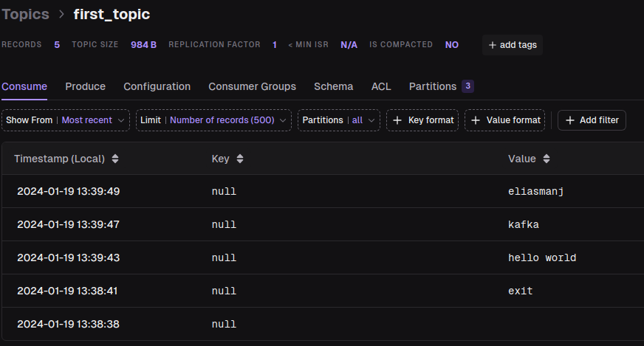Click timestamp 2024-01-19 13:39:47
The width and height of the screenshot is (644, 346).
pos(68,224)
